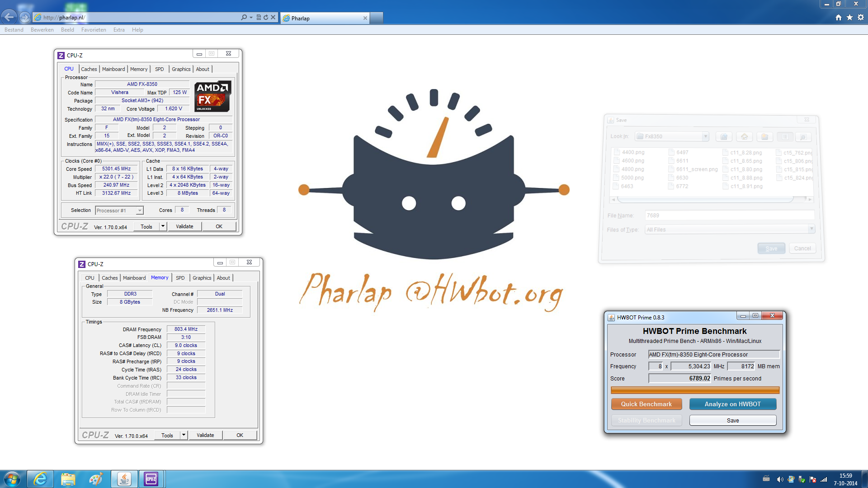Screen dimensions: 868x488
Task: Switch to CPU tab in CPU-Z memory window
Action: (90, 278)
